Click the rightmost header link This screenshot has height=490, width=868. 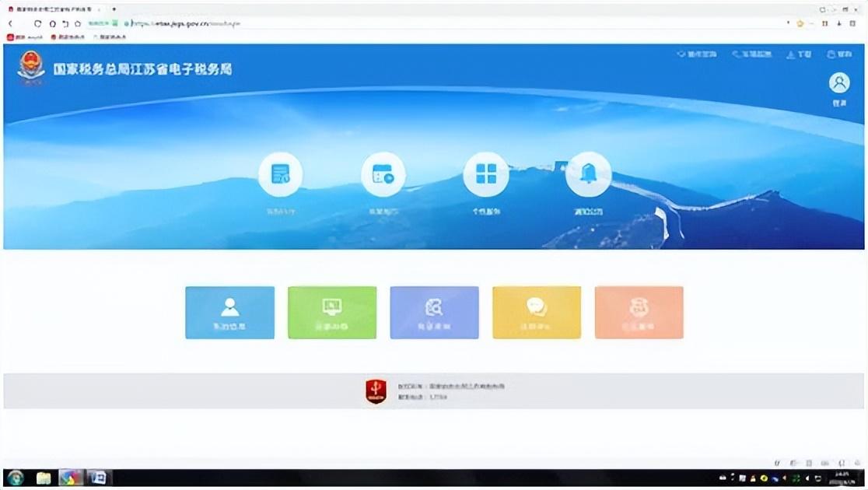[839, 54]
